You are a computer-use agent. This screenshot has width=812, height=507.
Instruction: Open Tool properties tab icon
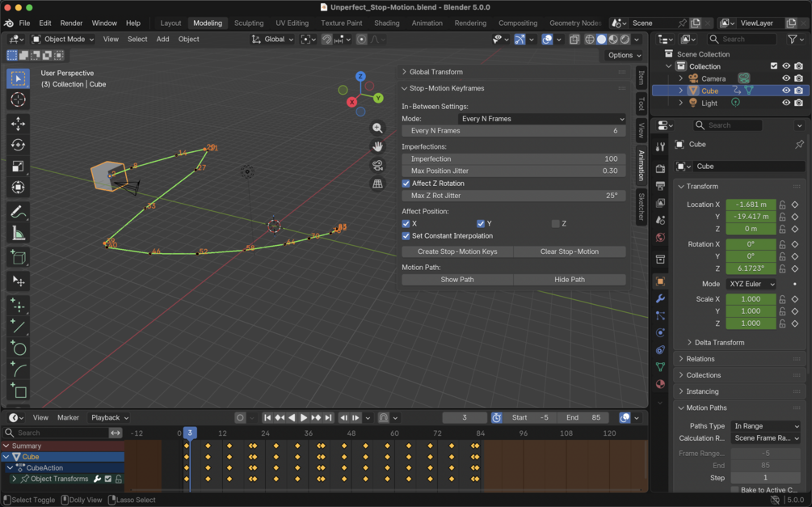(x=660, y=147)
